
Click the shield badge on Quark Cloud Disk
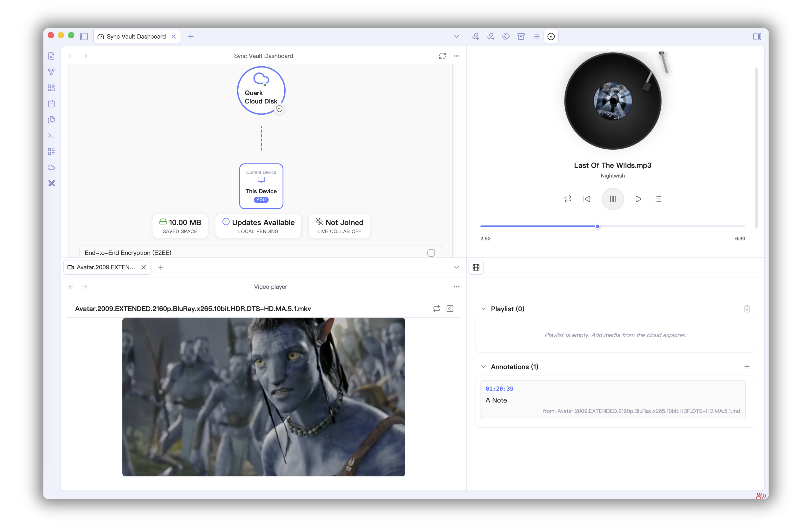click(x=279, y=109)
